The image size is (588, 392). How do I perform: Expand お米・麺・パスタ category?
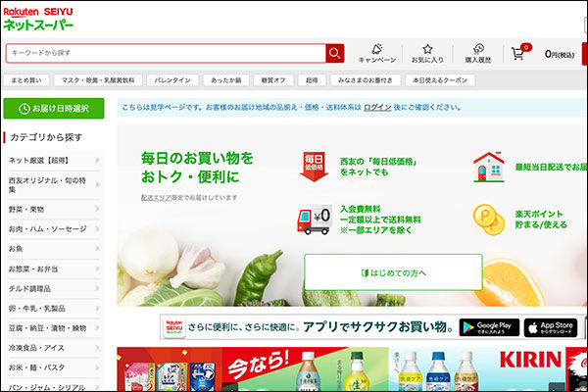tap(54, 367)
